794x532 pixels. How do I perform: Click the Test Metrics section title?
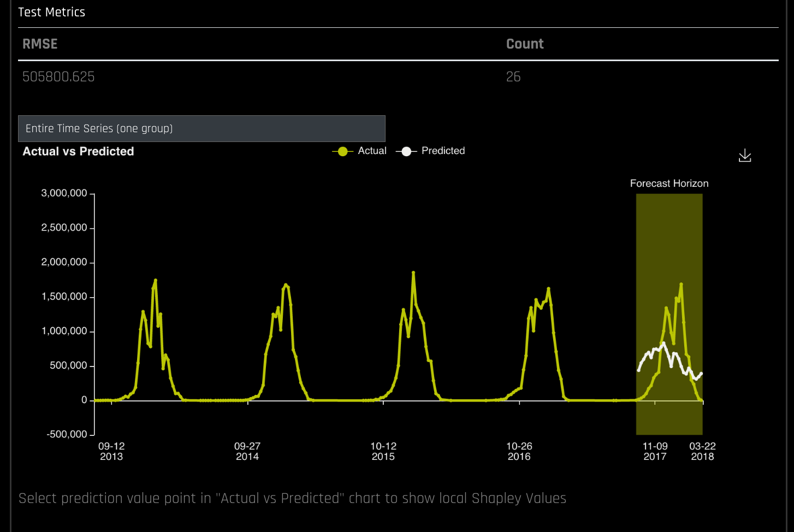pyautogui.click(x=52, y=12)
